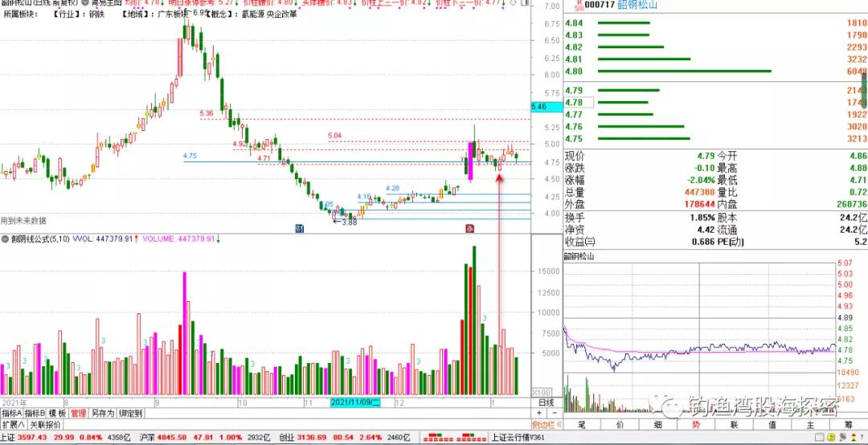Click the R 500 badge icon
This screenshot has width=868, height=445.
[578, 6]
